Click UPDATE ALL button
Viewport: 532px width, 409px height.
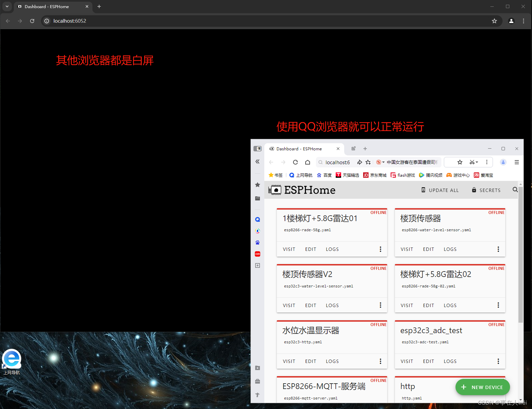coord(440,190)
